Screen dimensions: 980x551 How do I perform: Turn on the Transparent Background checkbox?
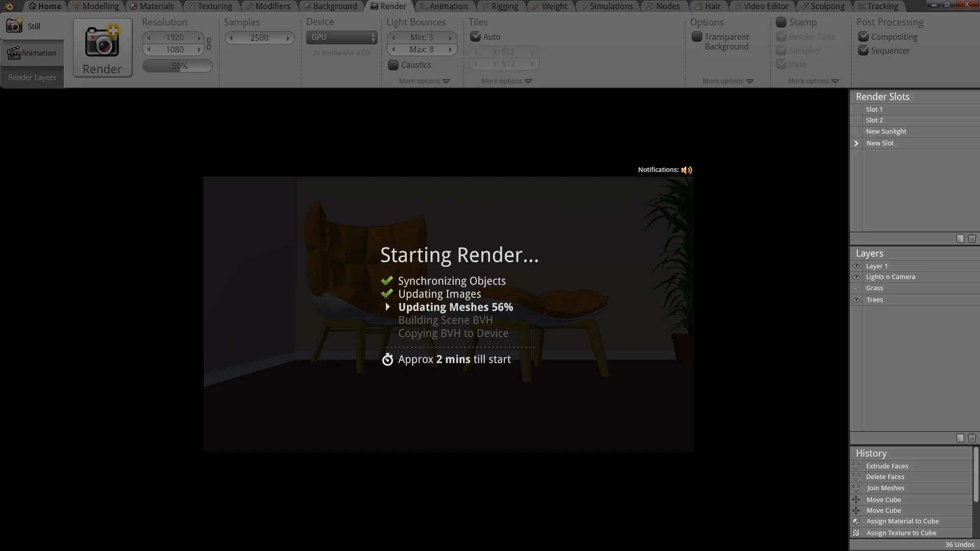(x=697, y=37)
